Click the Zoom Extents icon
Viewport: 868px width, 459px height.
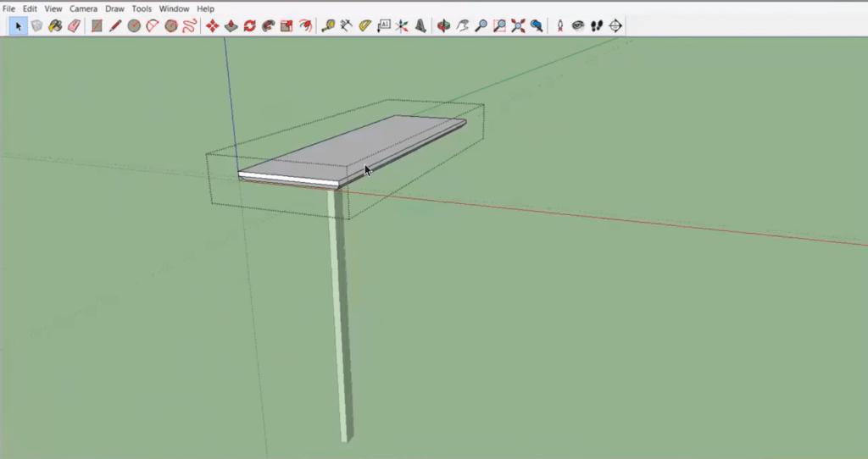(x=518, y=26)
